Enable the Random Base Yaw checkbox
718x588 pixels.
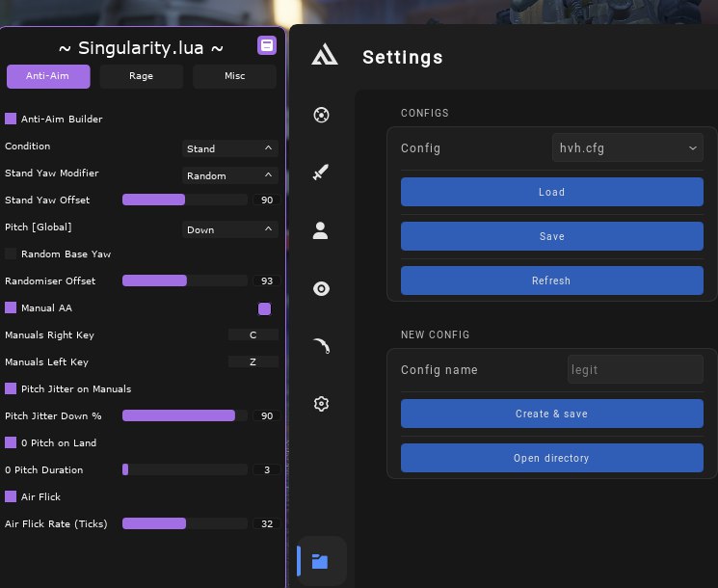(x=11, y=254)
